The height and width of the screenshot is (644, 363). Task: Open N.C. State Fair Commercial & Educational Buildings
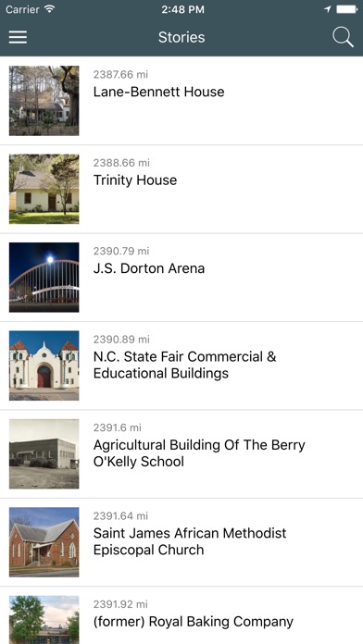[x=184, y=365]
